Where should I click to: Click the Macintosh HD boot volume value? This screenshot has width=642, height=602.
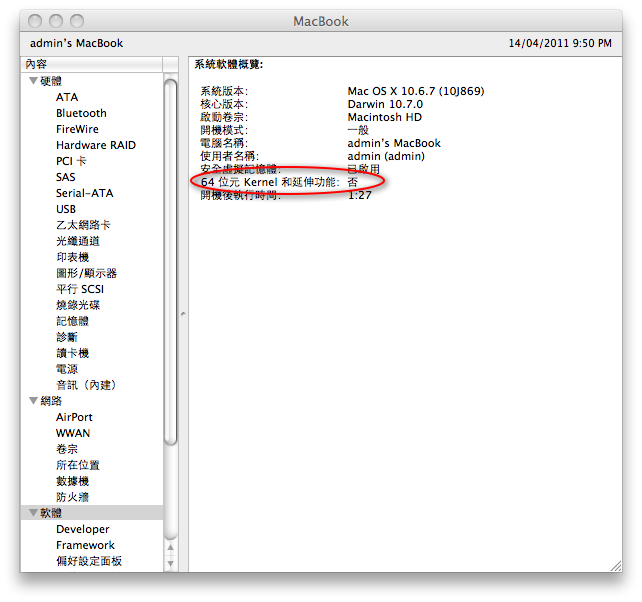[384, 117]
